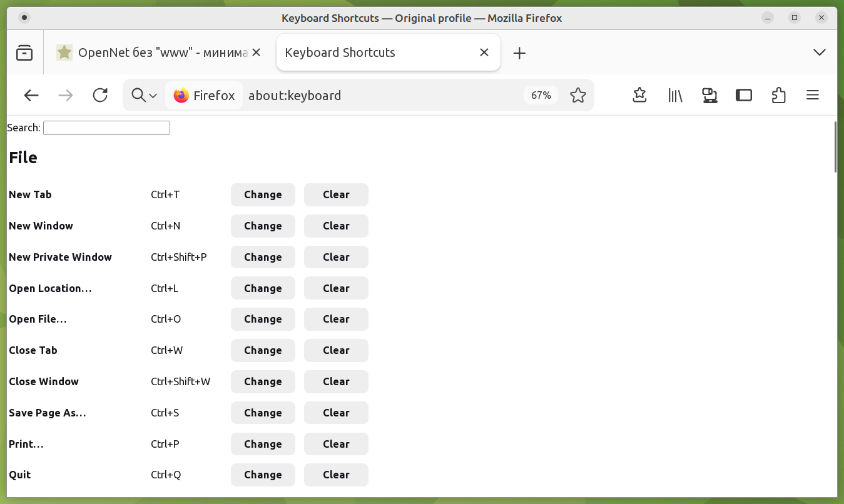The height and width of the screenshot is (504, 844).
Task: Open the search engine chooser dropdown
Action: click(145, 95)
